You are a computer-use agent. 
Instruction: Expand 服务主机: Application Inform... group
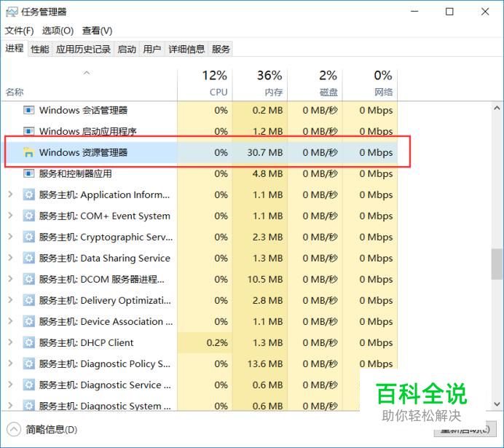10,194
